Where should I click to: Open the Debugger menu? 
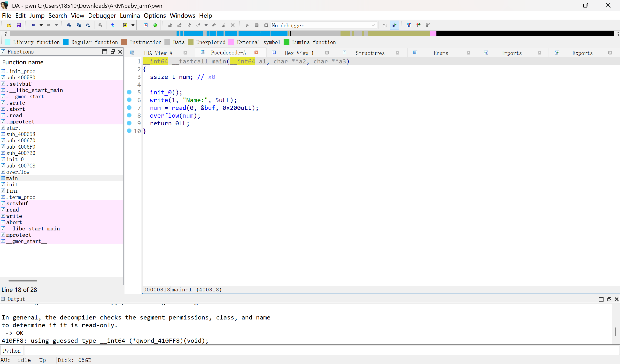tap(102, 15)
